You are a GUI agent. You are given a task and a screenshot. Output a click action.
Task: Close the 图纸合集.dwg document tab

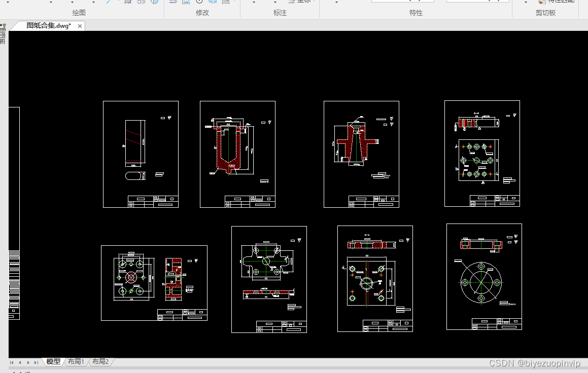[x=80, y=26]
